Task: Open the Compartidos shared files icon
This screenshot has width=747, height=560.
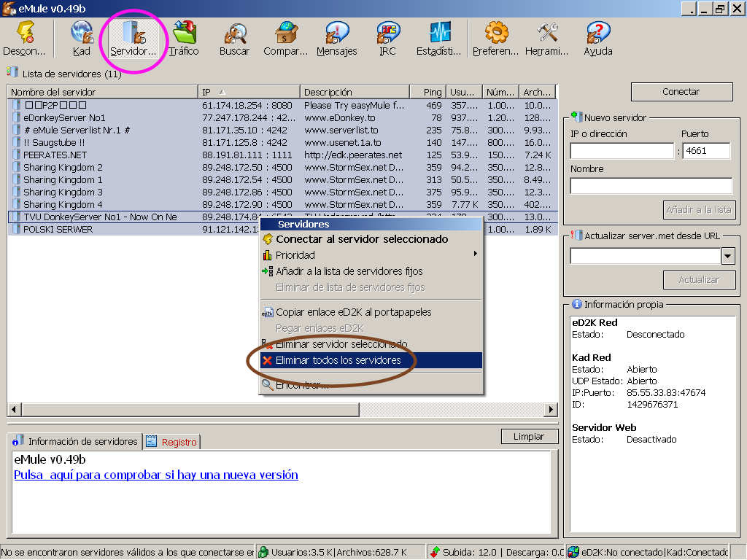Action: point(285,39)
